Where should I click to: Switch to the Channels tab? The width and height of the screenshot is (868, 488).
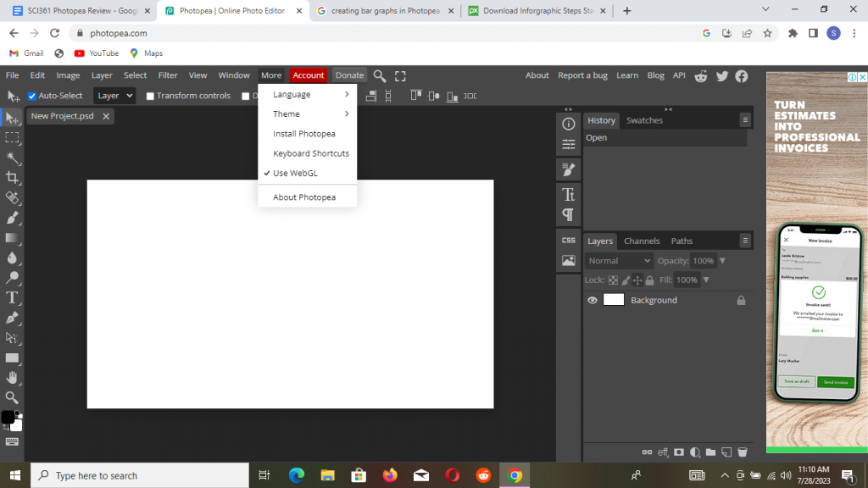tap(642, 241)
